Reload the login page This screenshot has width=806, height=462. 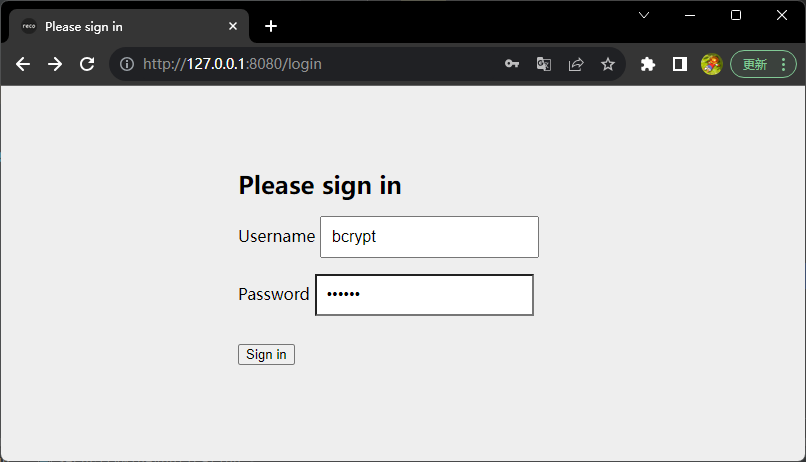(87, 64)
